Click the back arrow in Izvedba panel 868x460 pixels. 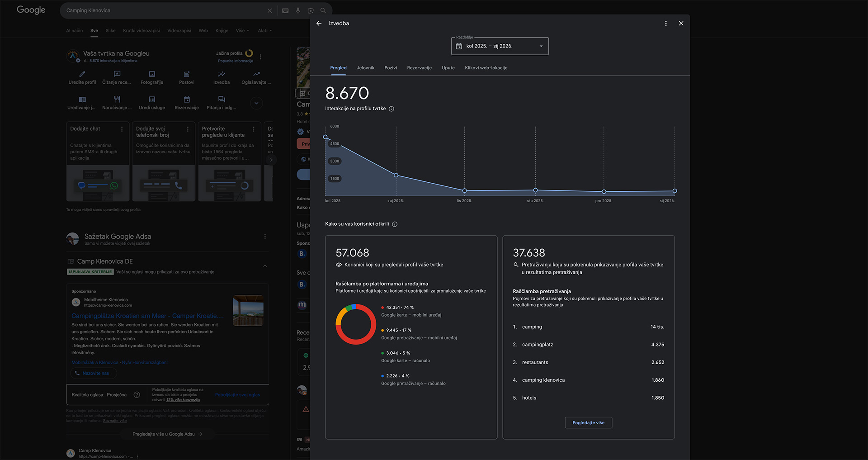click(x=319, y=24)
